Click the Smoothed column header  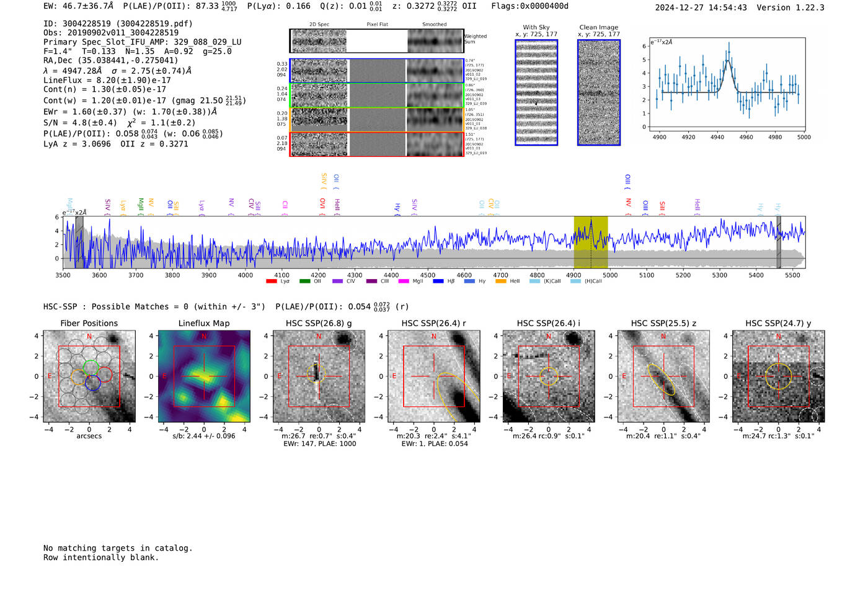pyautogui.click(x=435, y=25)
